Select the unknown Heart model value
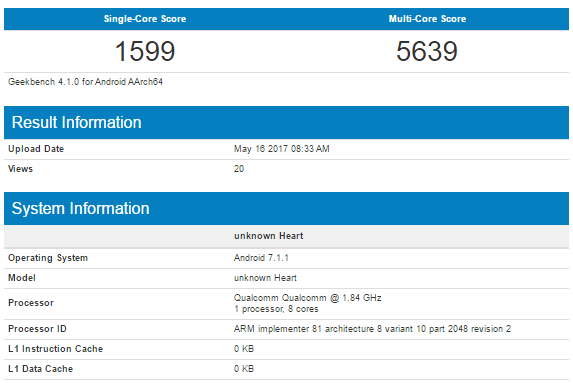Image resolution: width=573 pixels, height=385 pixels. [x=265, y=278]
